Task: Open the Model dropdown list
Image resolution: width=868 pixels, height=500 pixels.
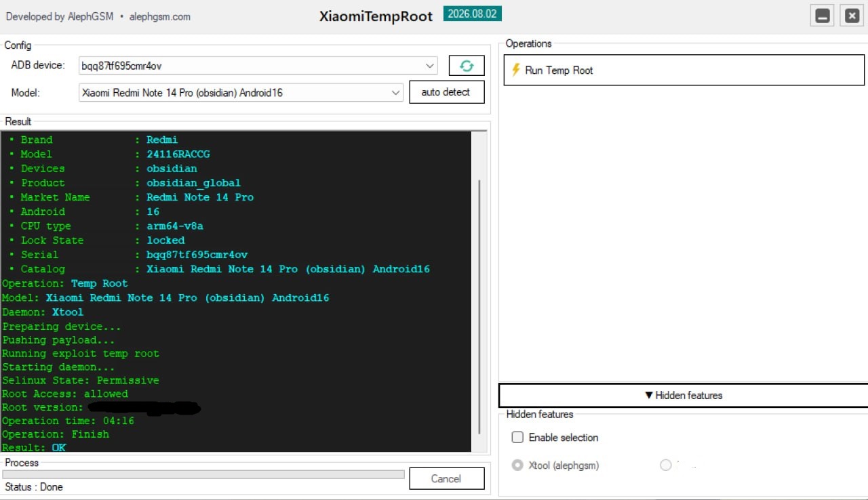Action: click(397, 93)
